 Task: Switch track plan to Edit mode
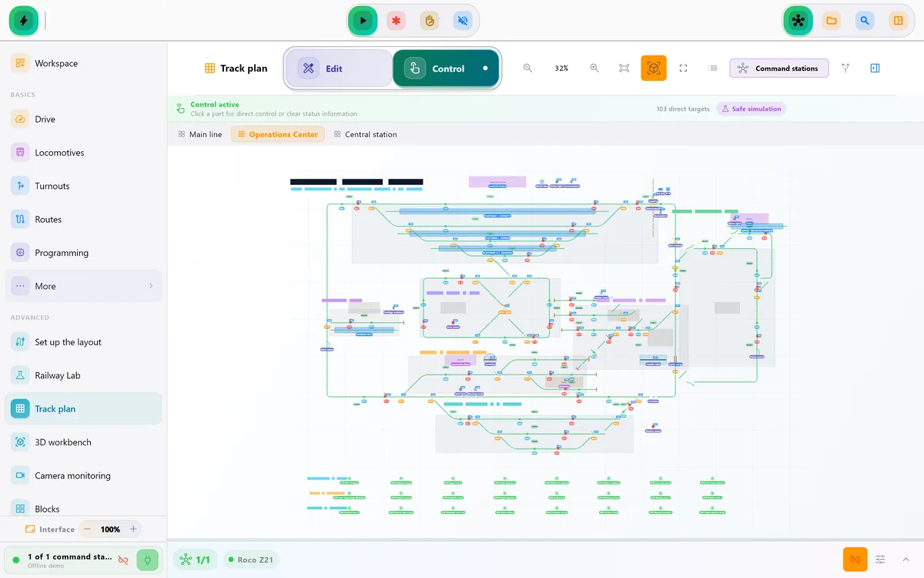339,69
